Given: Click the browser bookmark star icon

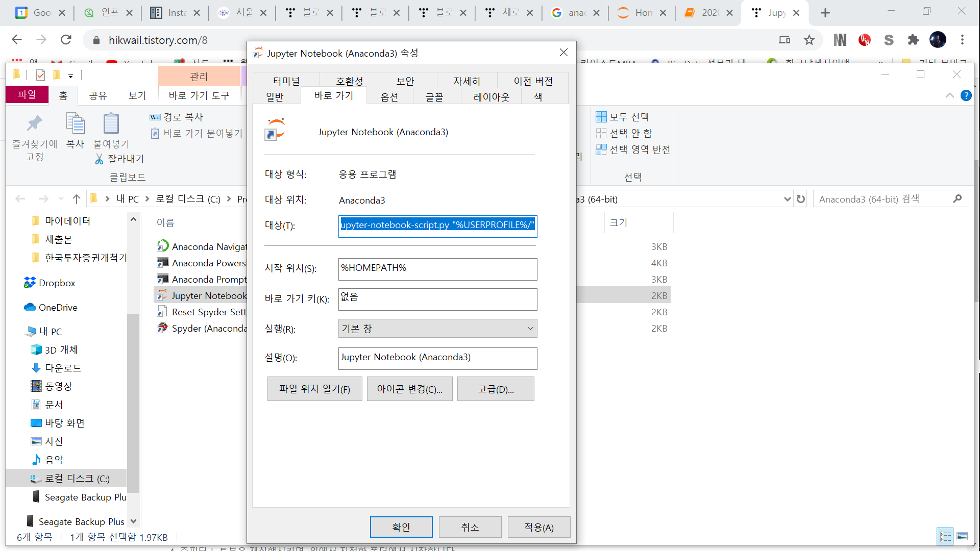Looking at the screenshot, I should pyautogui.click(x=809, y=40).
